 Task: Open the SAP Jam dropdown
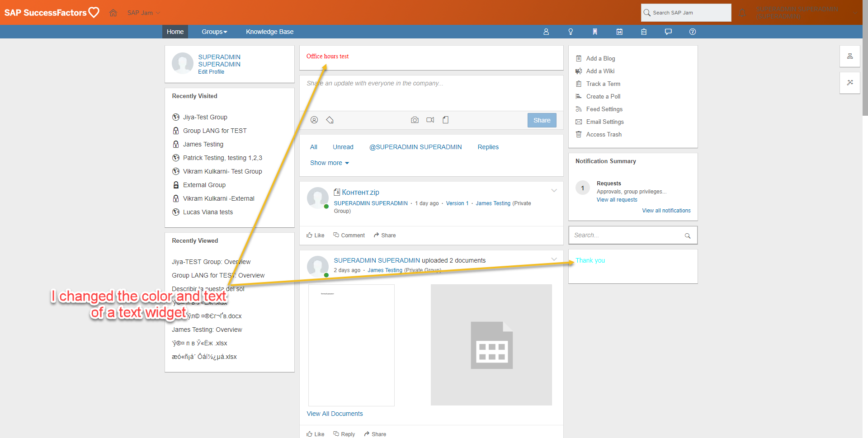coord(144,13)
